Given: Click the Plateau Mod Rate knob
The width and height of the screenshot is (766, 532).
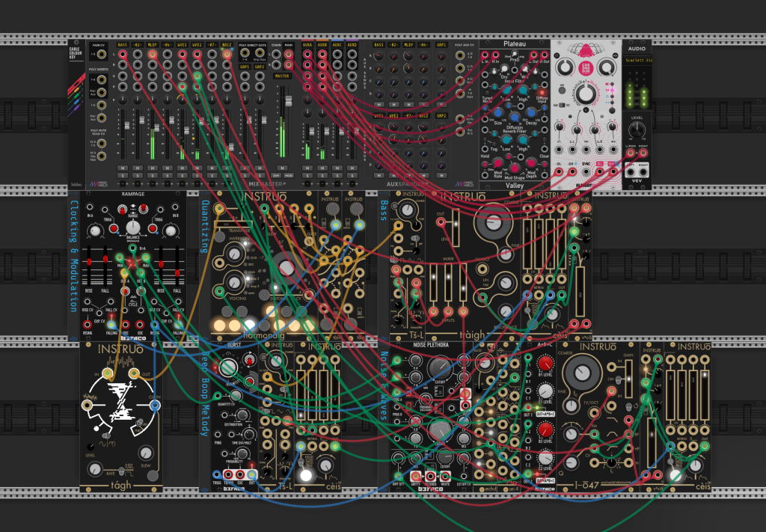Looking at the screenshot, I should pos(497,162).
